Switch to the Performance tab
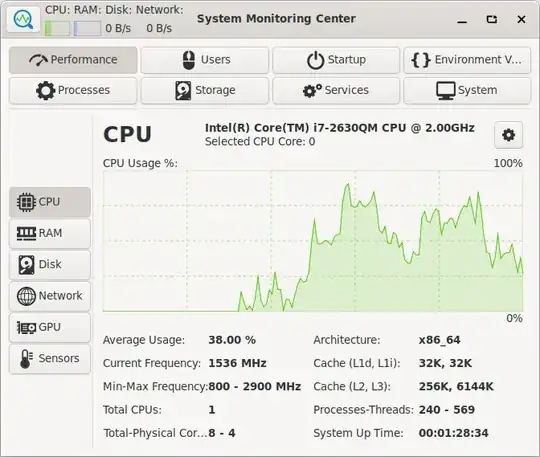The image size is (540, 457). click(73, 60)
